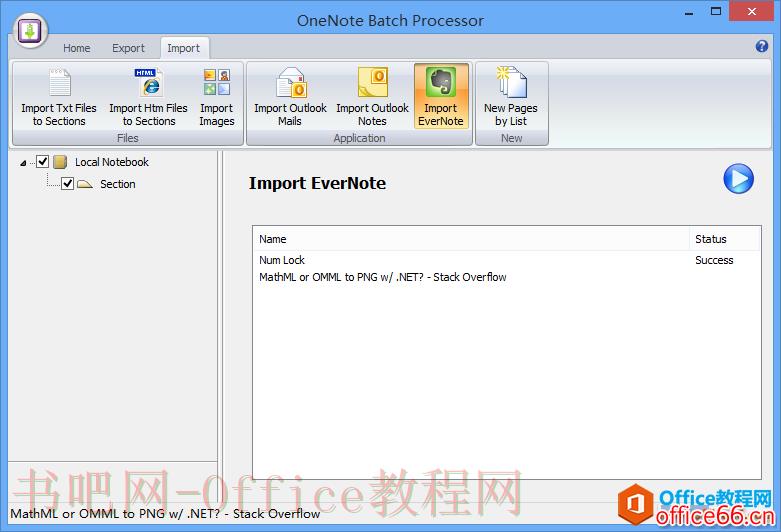Select Local Notebook tree label
Viewport: 781px width, 532px height.
click(112, 162)
